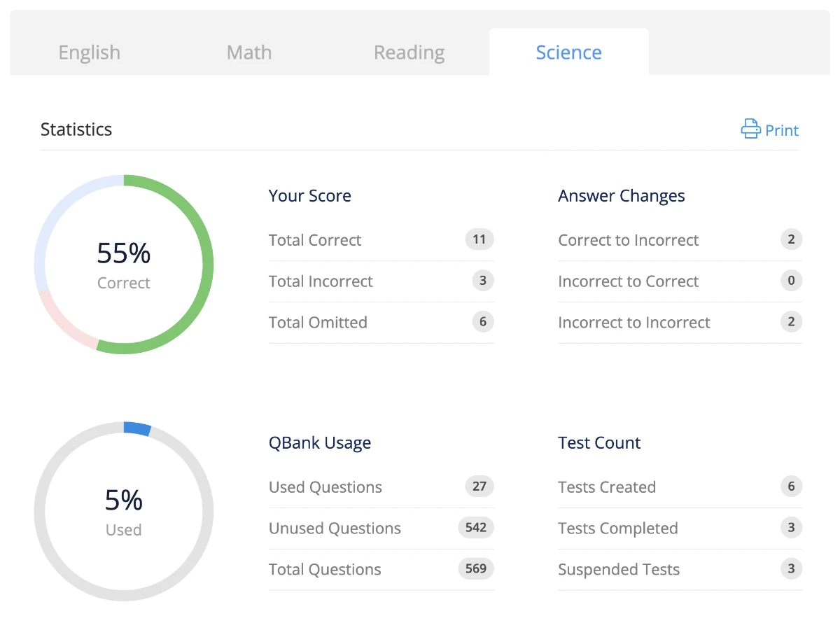The width and height of the screenshot is (840, 630).
Task: Click the Total Correct count badge 11
Action: [x=479, y=239]
